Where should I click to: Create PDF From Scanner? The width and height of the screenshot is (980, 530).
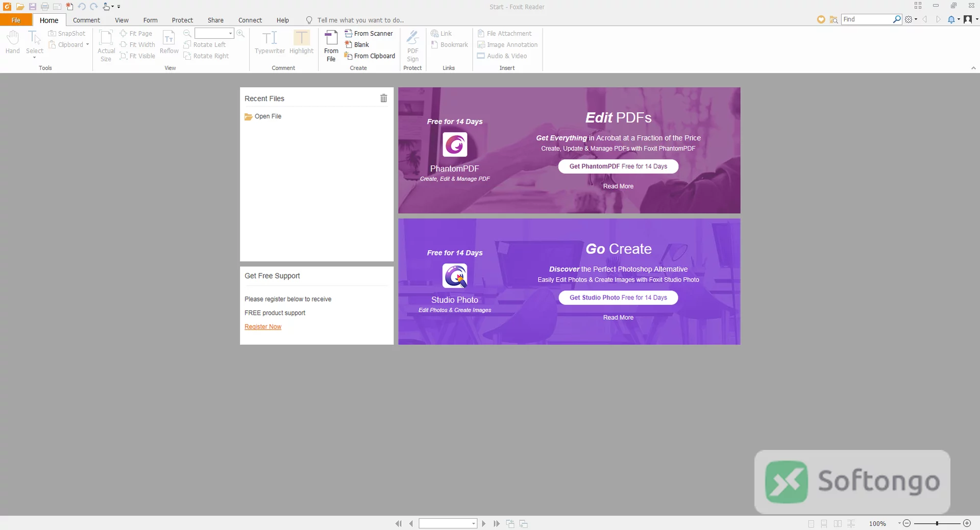369,33
